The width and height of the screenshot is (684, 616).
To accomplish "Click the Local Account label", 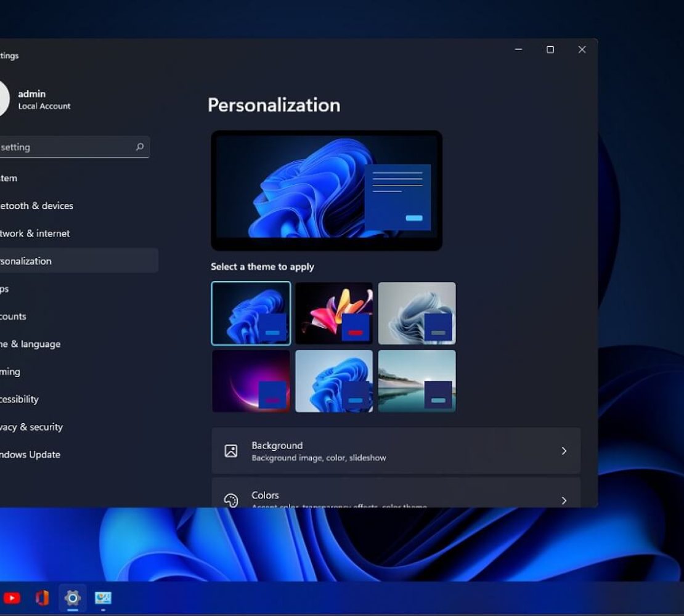I will click(x=44, y=106).
